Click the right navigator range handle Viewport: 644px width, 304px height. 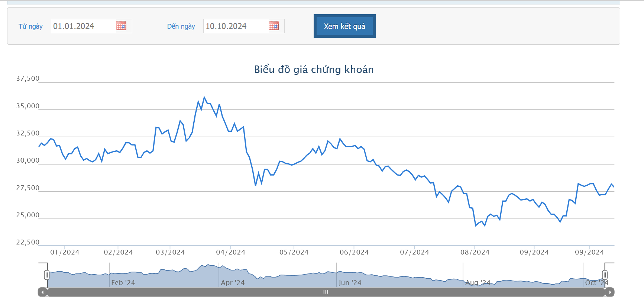tap(605, 275)
